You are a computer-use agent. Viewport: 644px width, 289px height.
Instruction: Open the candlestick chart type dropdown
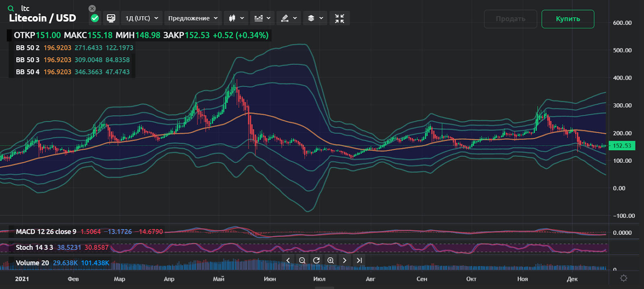(236, 18)
